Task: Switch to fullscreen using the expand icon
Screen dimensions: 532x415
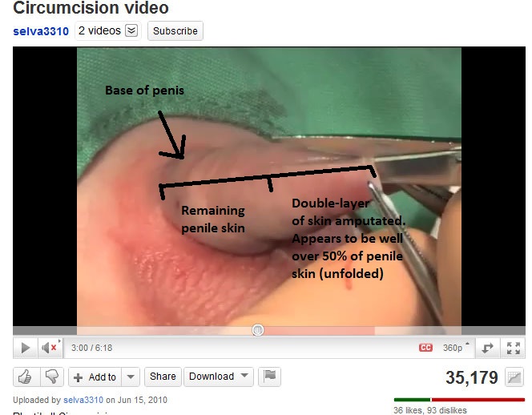Action: (514, 348)
